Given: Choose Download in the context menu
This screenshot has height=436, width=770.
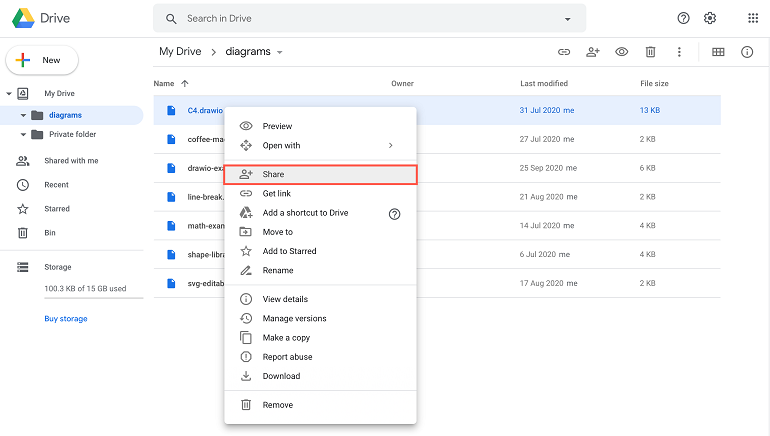Looking at the screenshot, I should coord(281,376).
